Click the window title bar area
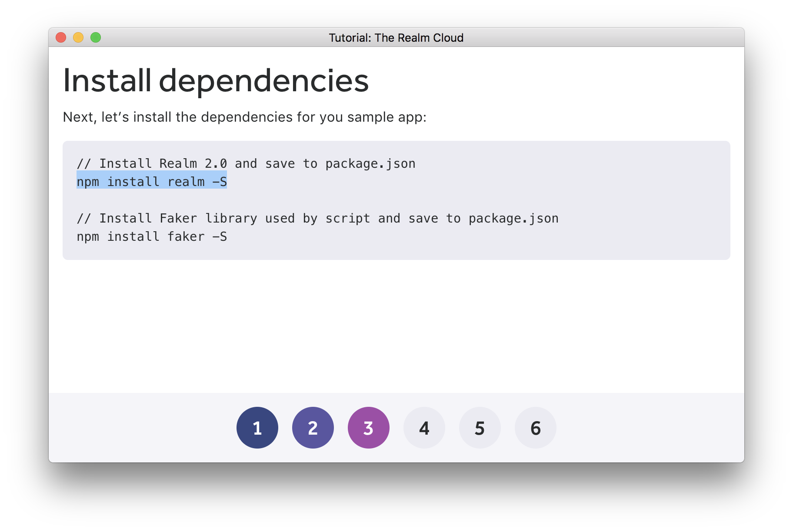 (217, 38)
